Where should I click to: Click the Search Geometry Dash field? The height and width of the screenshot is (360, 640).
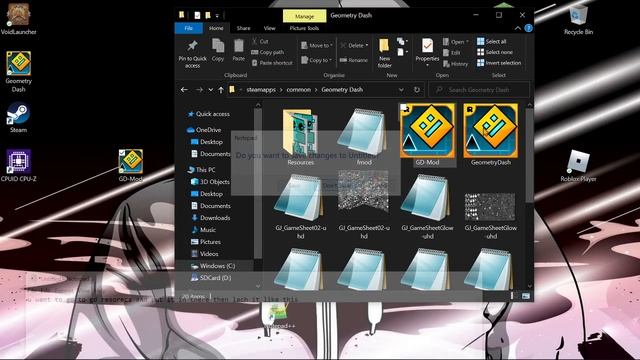[479, 89]
